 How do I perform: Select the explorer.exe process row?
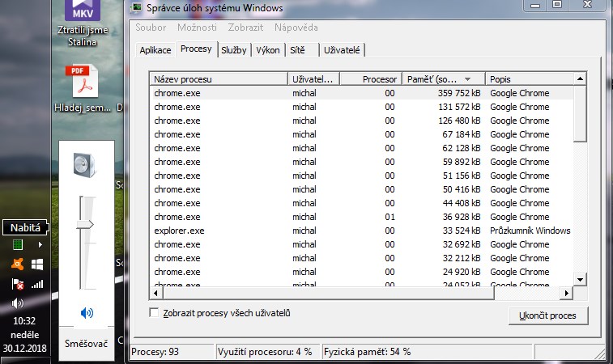coord(361,231)
